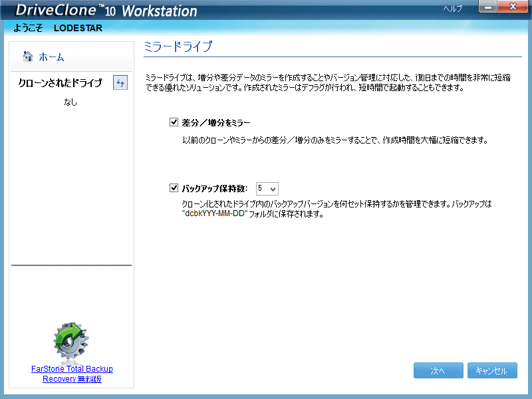Image resolution: width=532 pixels, height=399 pixels.
Task: Close the DriveClone window
Action: pyautogui.click(x=513, y=8)
